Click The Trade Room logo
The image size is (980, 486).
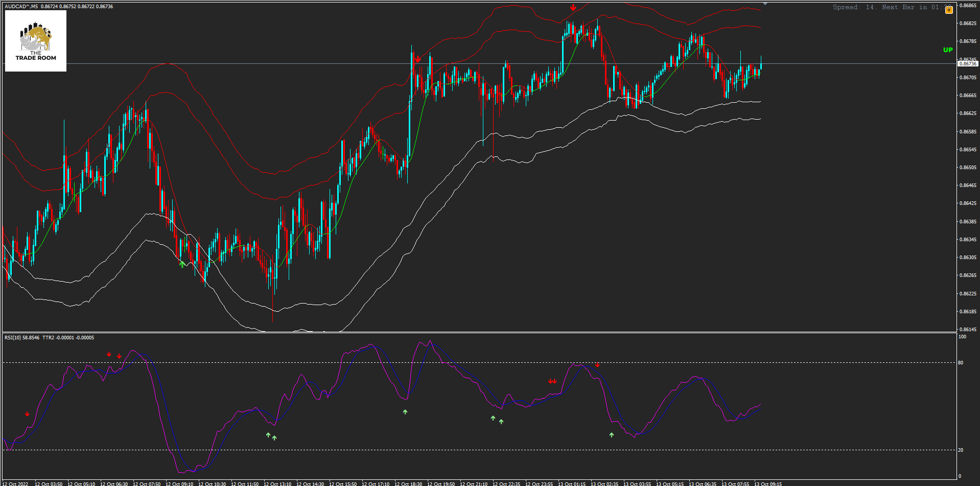point(36,41)
